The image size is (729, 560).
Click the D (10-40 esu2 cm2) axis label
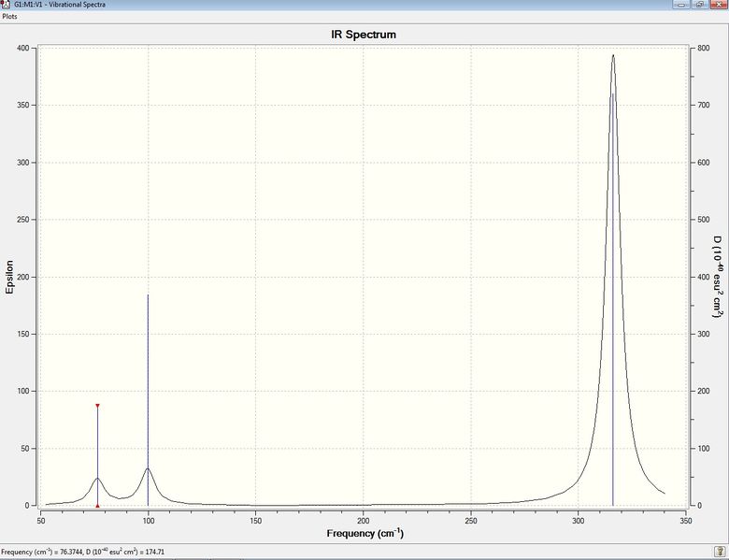[x=719, y=277]
